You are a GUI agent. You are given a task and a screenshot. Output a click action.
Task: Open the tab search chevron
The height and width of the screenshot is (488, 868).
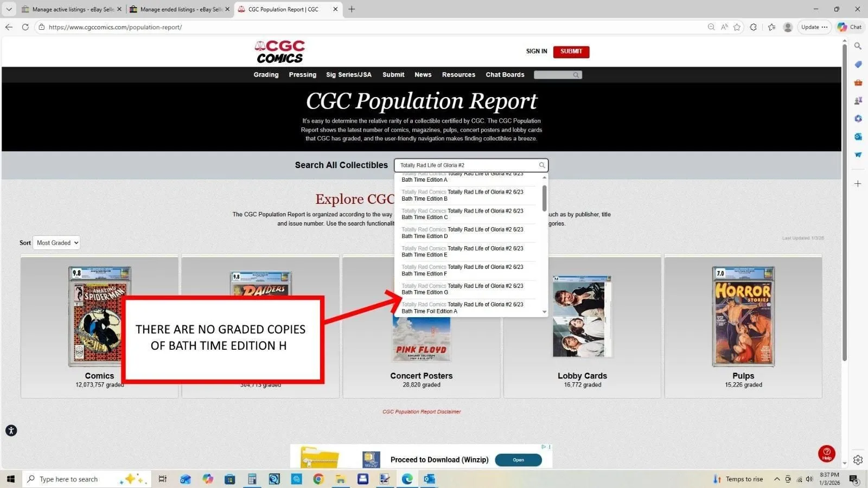coord(9,9)
